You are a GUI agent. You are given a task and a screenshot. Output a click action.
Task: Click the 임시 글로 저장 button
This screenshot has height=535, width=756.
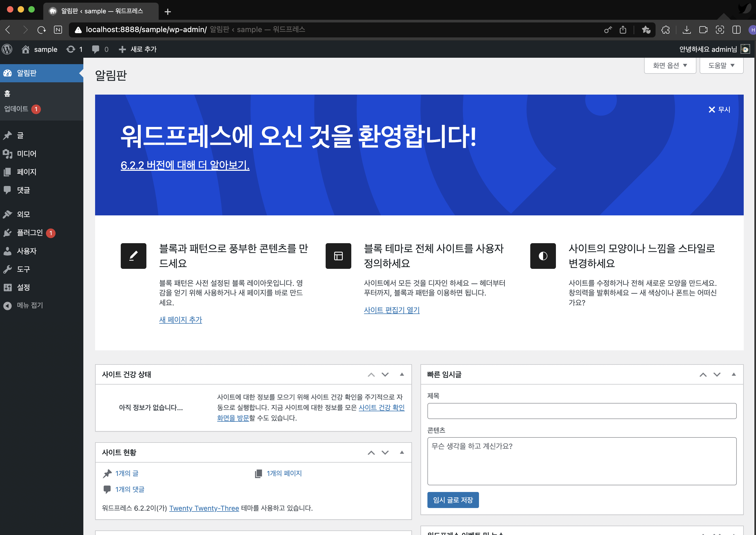[x=453, y=500]
